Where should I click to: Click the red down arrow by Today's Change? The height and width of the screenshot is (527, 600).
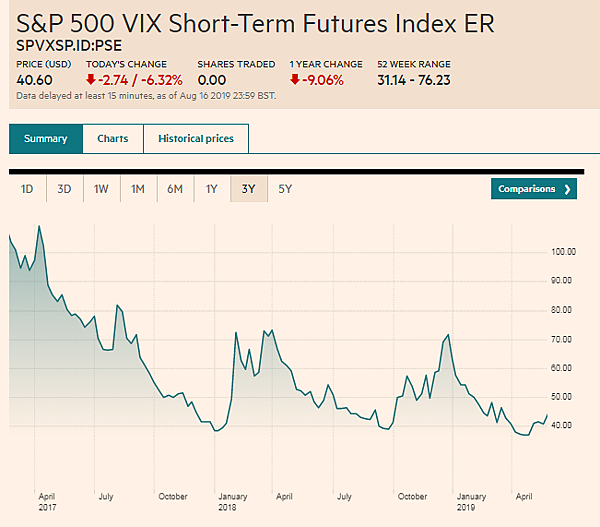[x=93, y=80]
